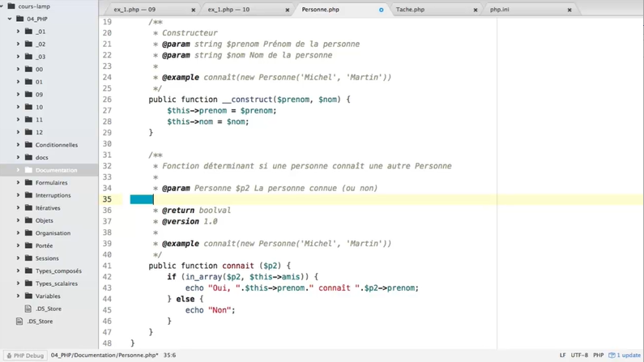The image size is (644, 362).
Task: Click the PHP Debug status bar icon
Action: 9,356
